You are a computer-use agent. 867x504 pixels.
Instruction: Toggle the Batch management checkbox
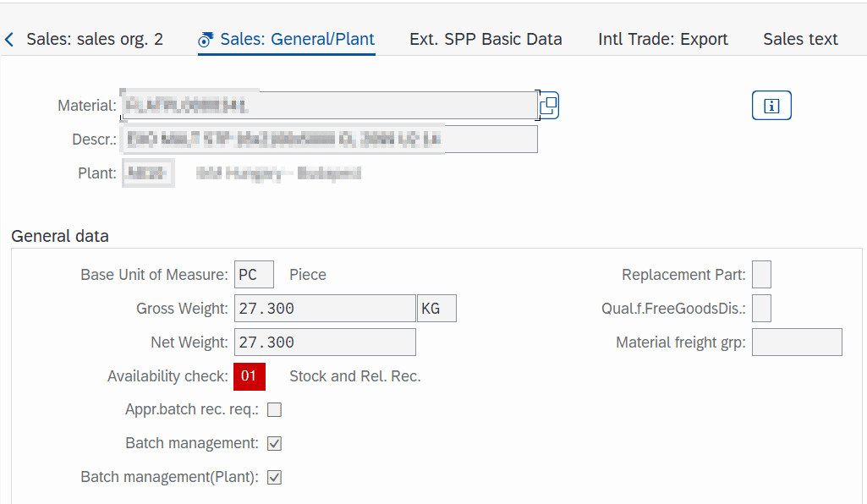[274, 443]
